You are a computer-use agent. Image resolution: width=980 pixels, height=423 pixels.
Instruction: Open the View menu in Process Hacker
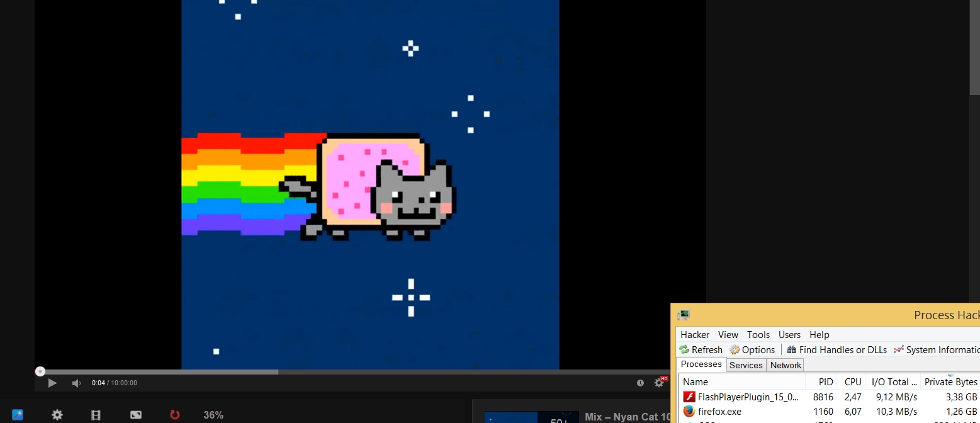[728, 335]
